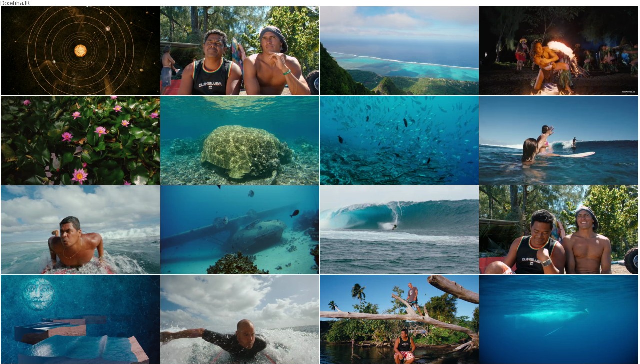640x364 pixels.
Task: Select the two men laughing by jeep thumbnail
Action: coord(559,230)
